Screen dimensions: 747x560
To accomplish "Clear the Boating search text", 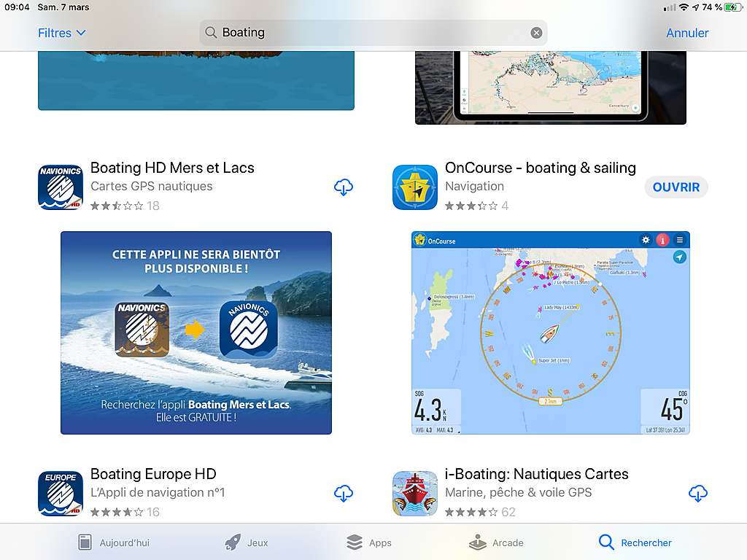I will pos(536,33).
